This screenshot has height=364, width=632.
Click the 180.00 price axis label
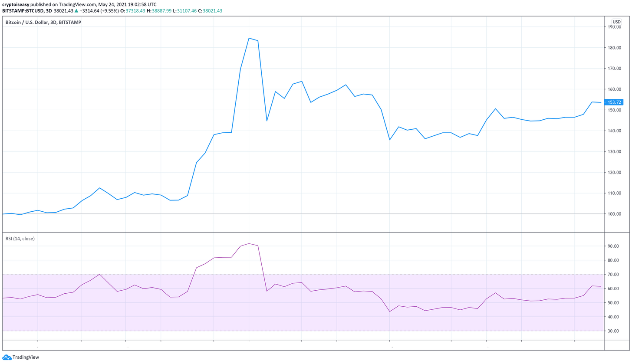615,48
